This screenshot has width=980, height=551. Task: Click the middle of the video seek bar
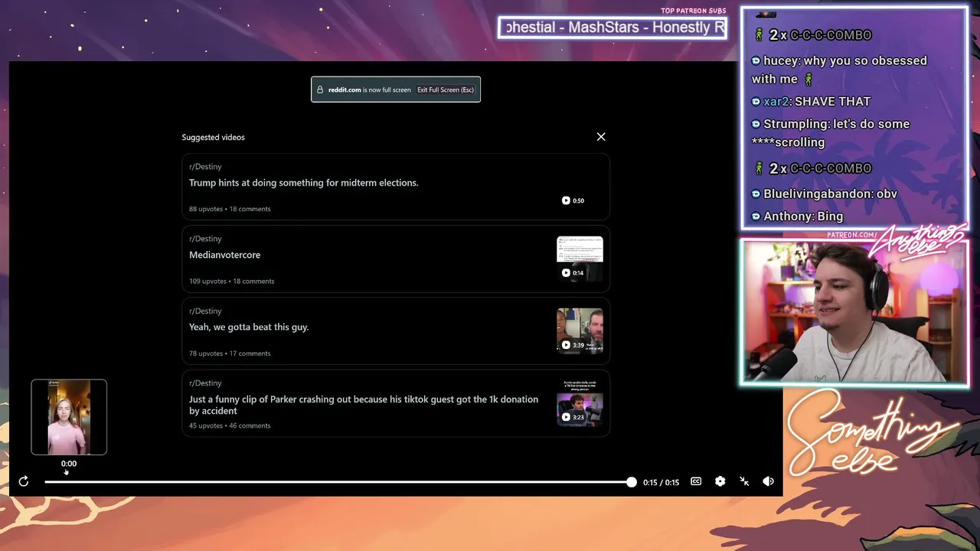coord(338,482)
